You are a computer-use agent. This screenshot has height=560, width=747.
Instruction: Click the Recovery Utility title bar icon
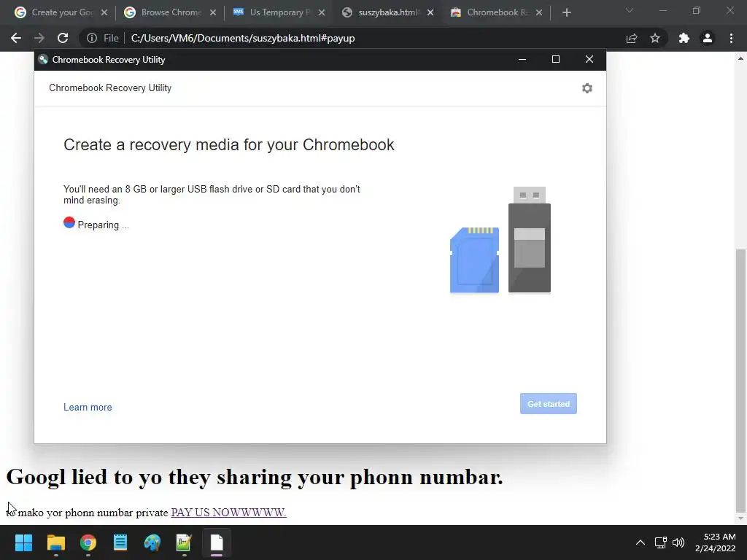pos(43,60)
